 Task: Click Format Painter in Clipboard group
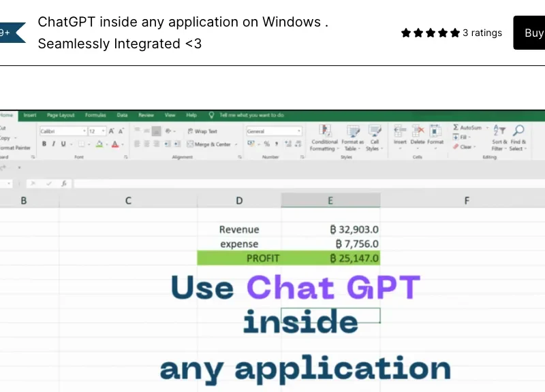[x=15, y=148]
